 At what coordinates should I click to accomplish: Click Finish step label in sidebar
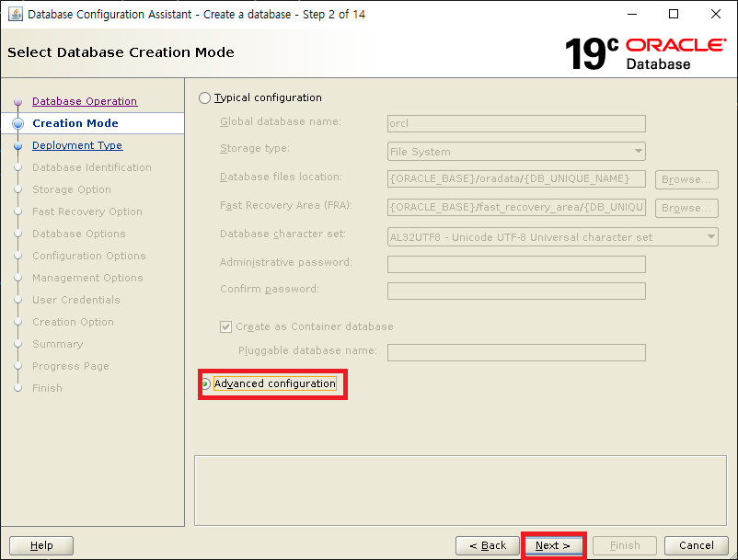(47, 388)
